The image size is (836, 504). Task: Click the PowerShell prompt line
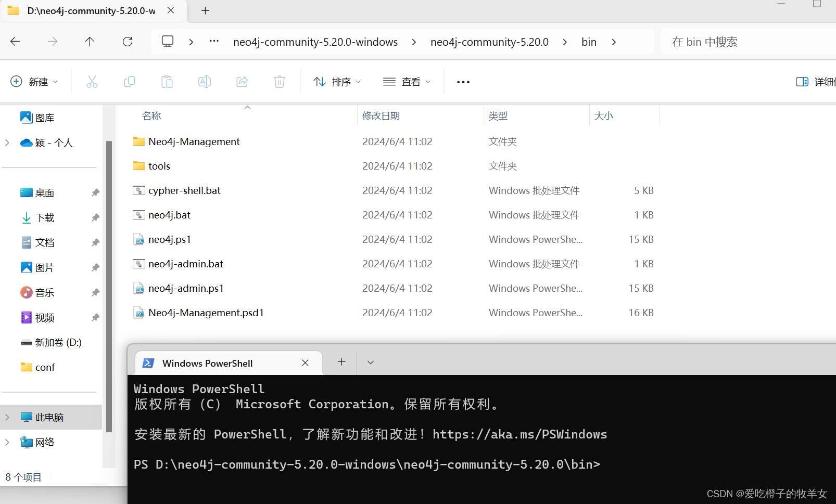point(367,464)
